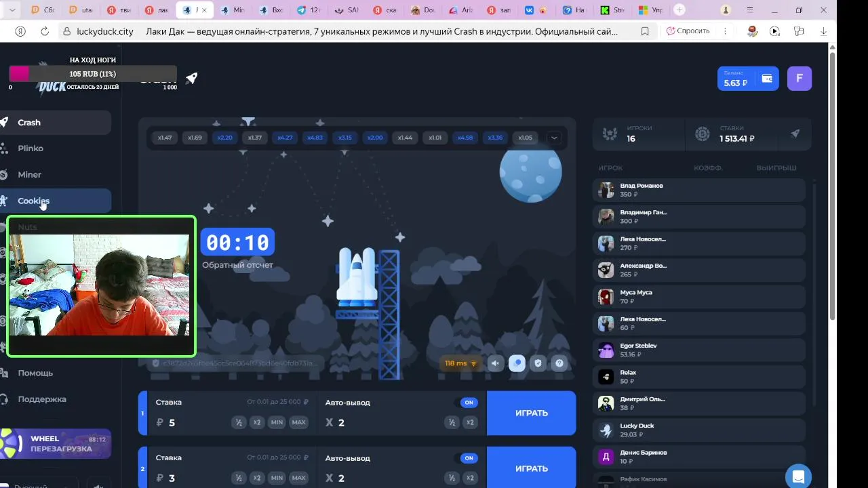This screenshot has width=868, height=488.
Task: Open the Crash game mode
Action: [54, 123]
